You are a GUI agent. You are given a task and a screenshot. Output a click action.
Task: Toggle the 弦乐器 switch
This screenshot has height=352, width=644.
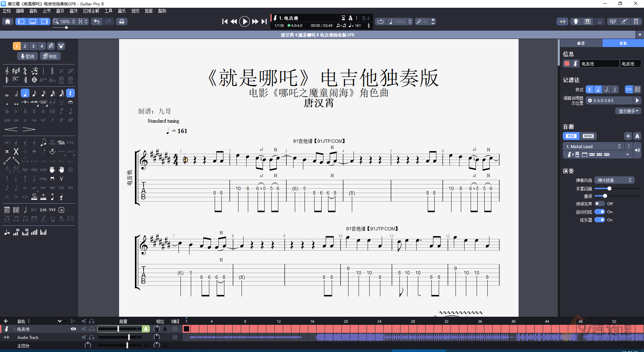600,220
